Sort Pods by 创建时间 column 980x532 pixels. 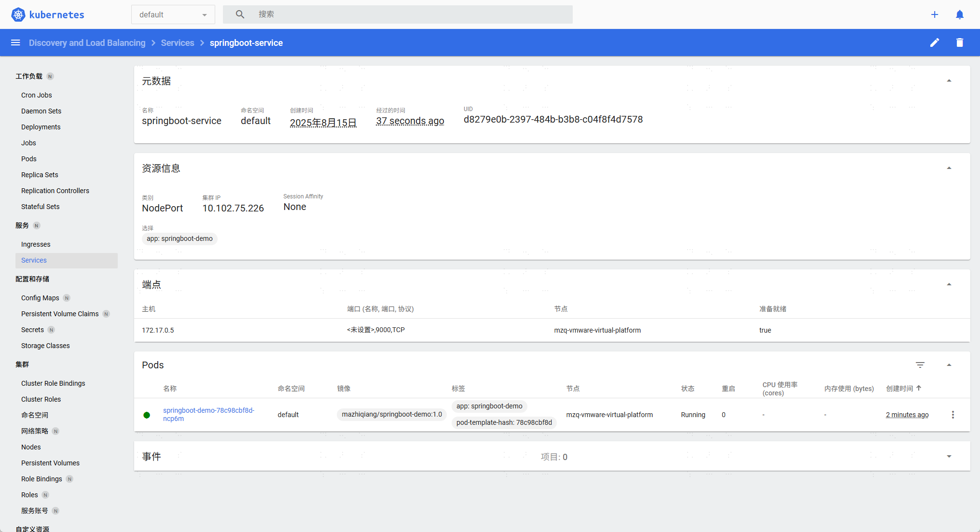click(x=899, y=389)
